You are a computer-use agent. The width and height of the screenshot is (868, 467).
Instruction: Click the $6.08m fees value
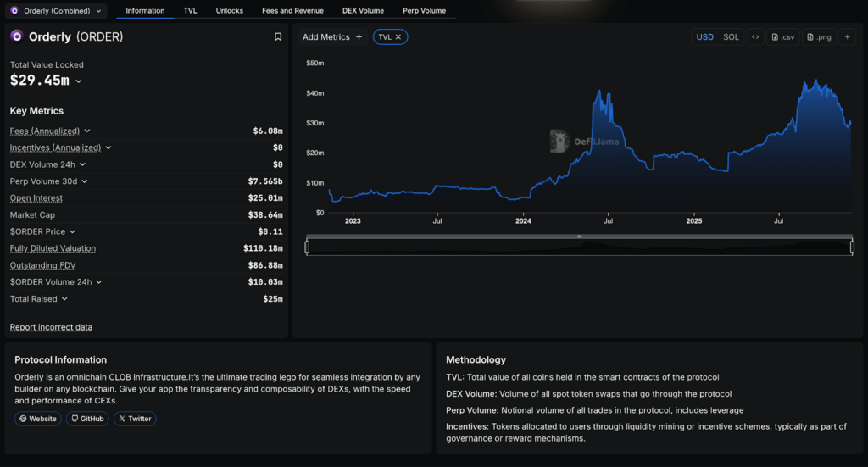[268, 131]
